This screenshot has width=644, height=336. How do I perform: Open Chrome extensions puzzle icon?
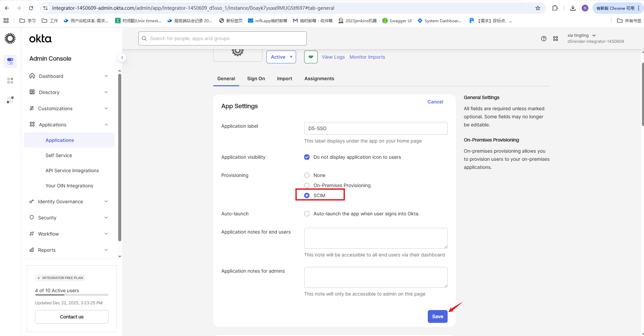[555, 8]
